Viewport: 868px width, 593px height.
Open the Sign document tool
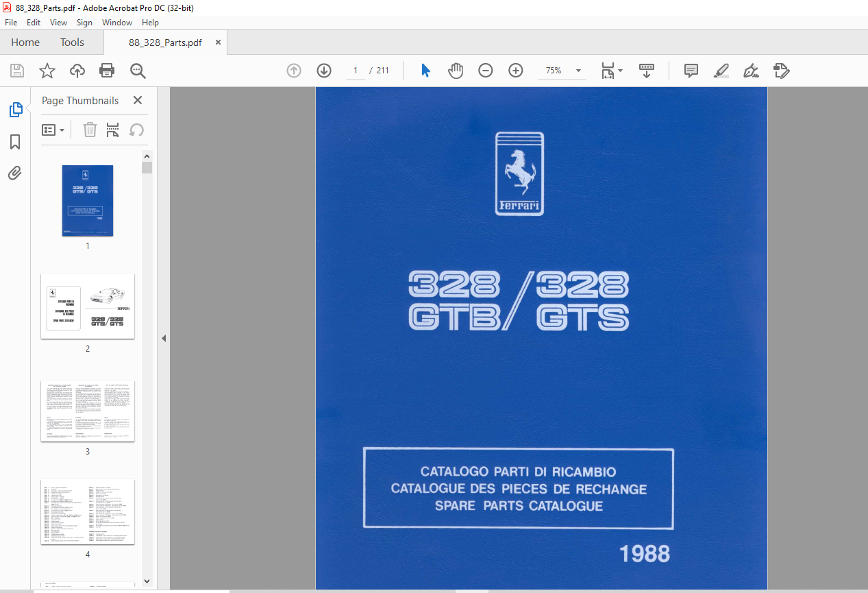pyautogui.click(x=752, y=71)
